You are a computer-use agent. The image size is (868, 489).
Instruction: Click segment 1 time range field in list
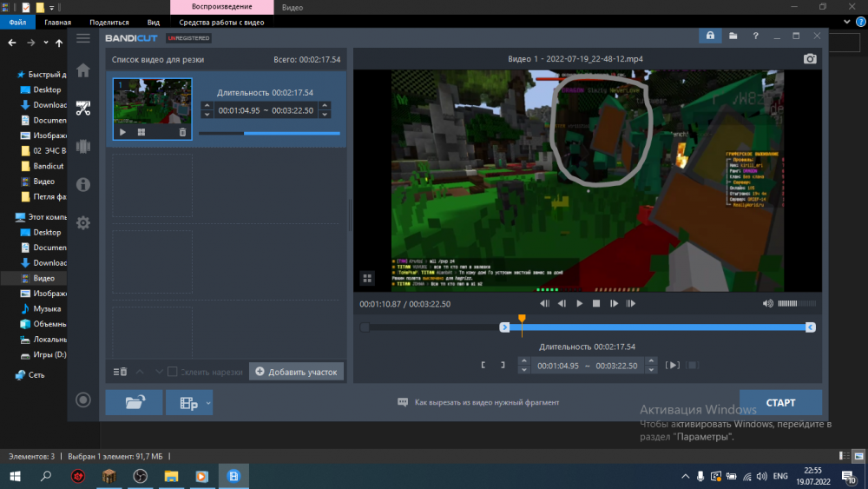(x=266, y=110)
